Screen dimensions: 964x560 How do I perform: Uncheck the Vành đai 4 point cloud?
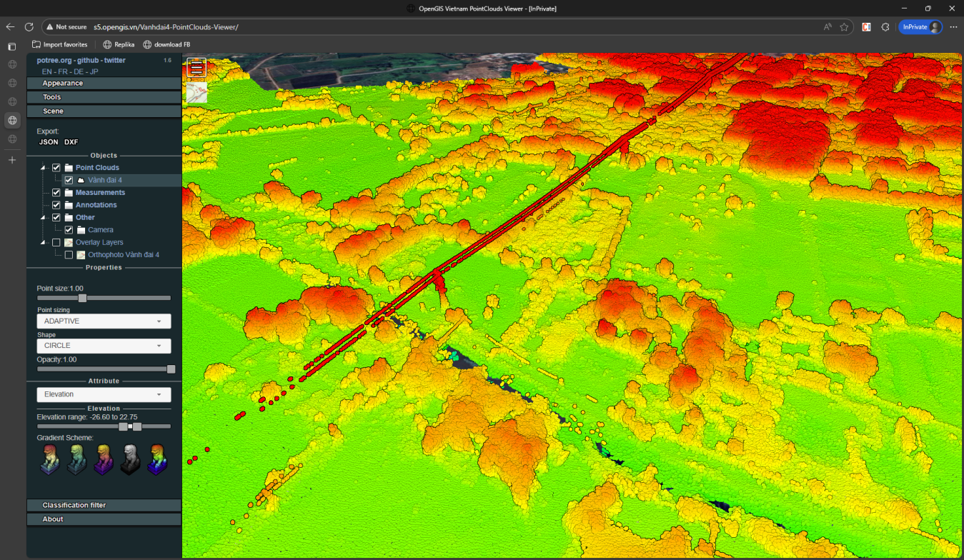point(69,180)
